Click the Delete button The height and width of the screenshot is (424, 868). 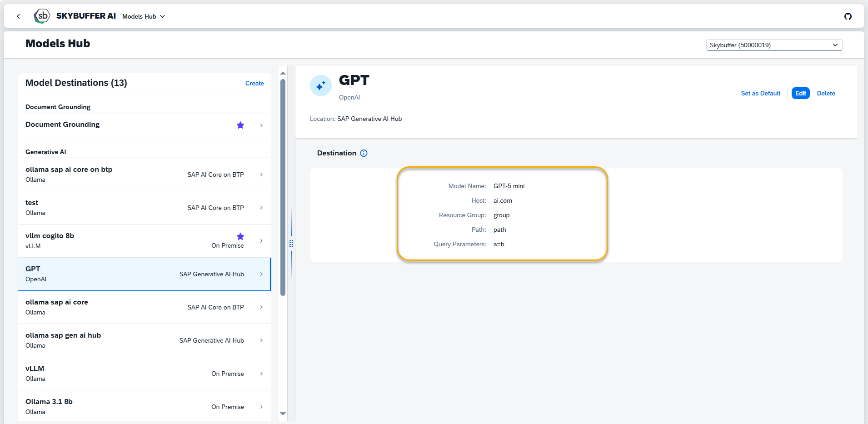coord(826,93)
